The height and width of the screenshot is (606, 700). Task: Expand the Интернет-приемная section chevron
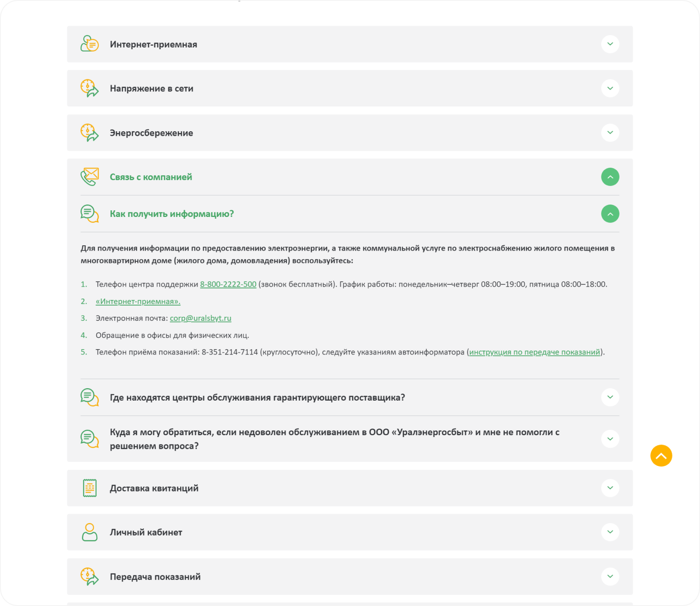click(610, 44)
